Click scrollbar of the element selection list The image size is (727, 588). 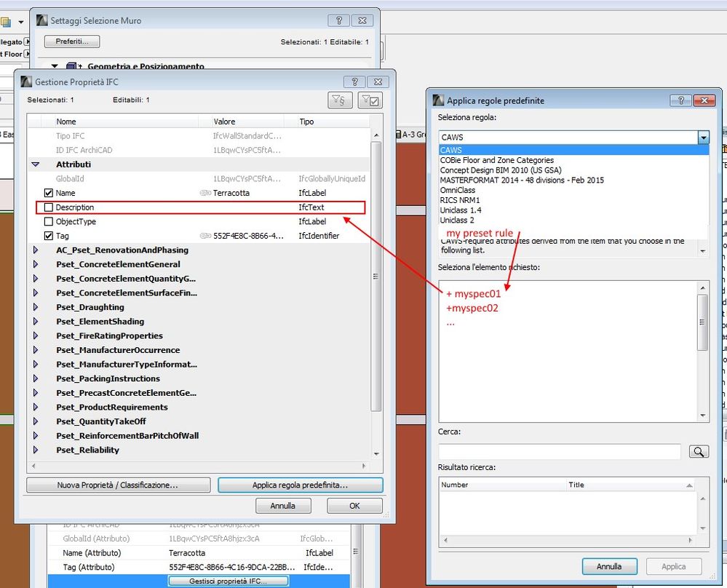point(702,322)
